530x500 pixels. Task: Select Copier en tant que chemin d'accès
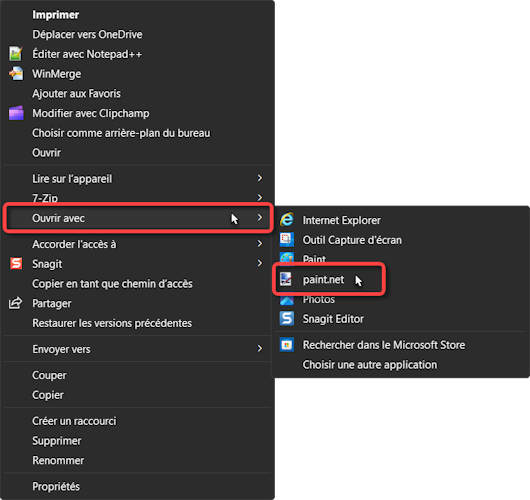point(138,284)
